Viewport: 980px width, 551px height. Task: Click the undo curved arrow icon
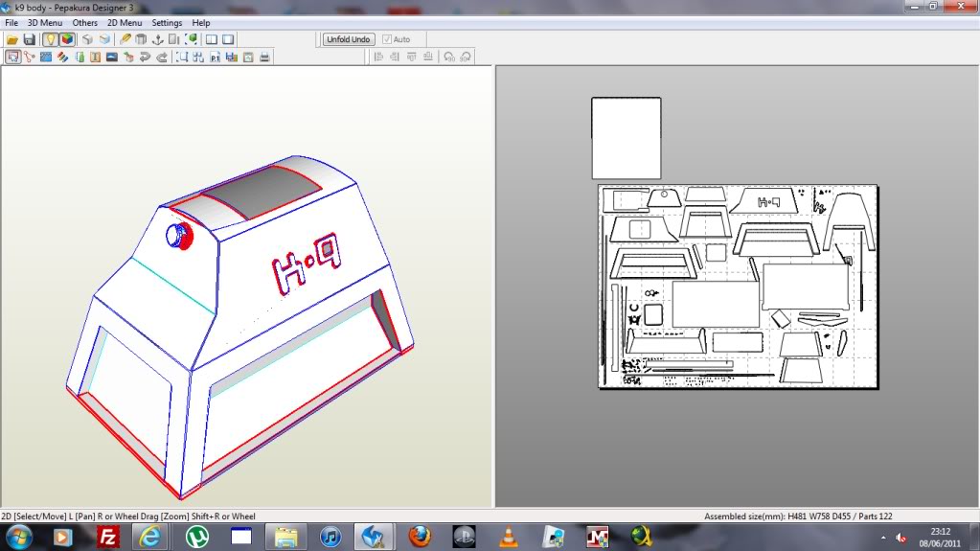(145, 57)
